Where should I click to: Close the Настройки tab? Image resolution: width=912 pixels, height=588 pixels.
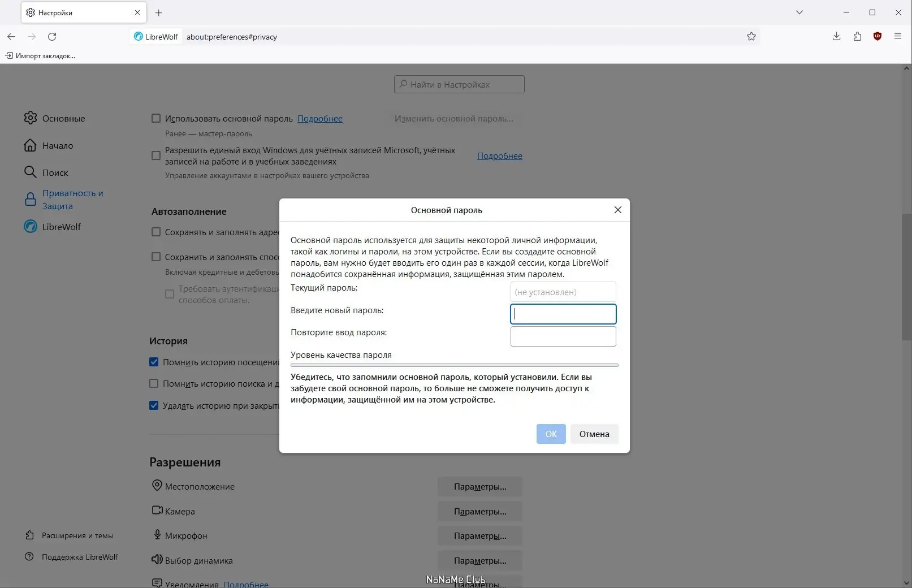(137, 12)
